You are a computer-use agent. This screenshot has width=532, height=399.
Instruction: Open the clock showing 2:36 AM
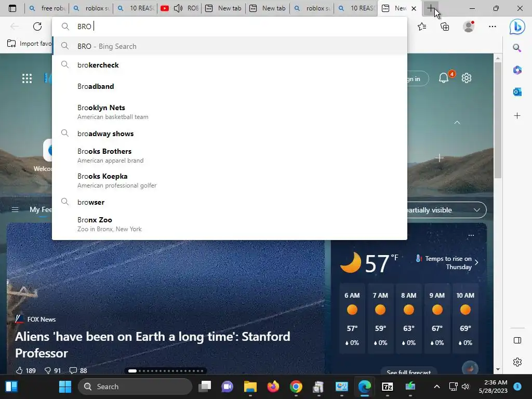coord(493,387)
